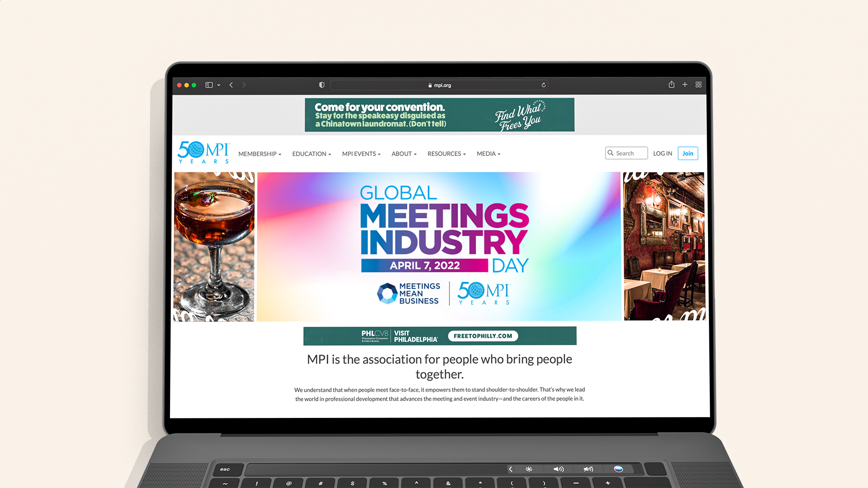Viewport: 868px width, 488px height.
Task: Click the 'MPI is the association' headline
Action: (x=439, y=366)
